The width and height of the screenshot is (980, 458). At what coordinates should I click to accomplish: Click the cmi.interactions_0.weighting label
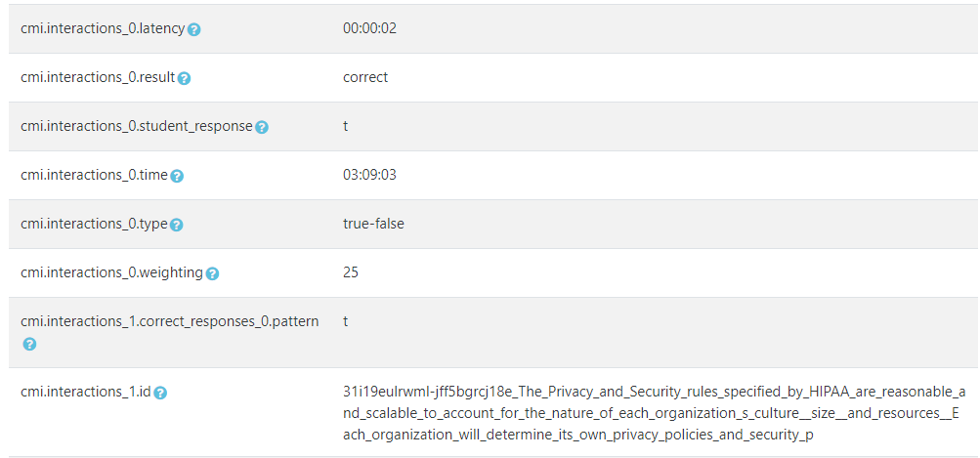point(111,272)
